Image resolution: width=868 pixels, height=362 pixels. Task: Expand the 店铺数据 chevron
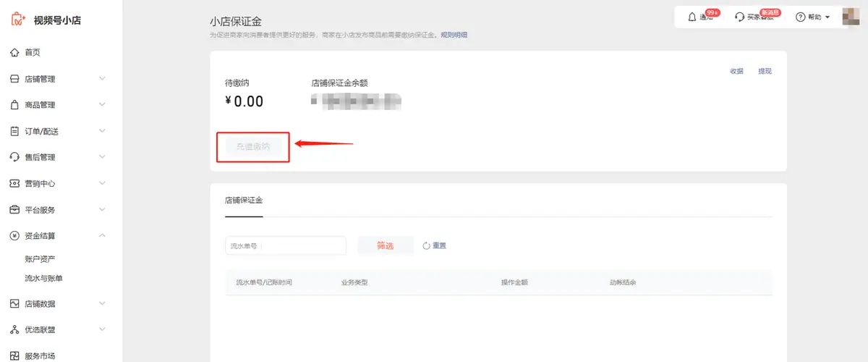(102, 304)
